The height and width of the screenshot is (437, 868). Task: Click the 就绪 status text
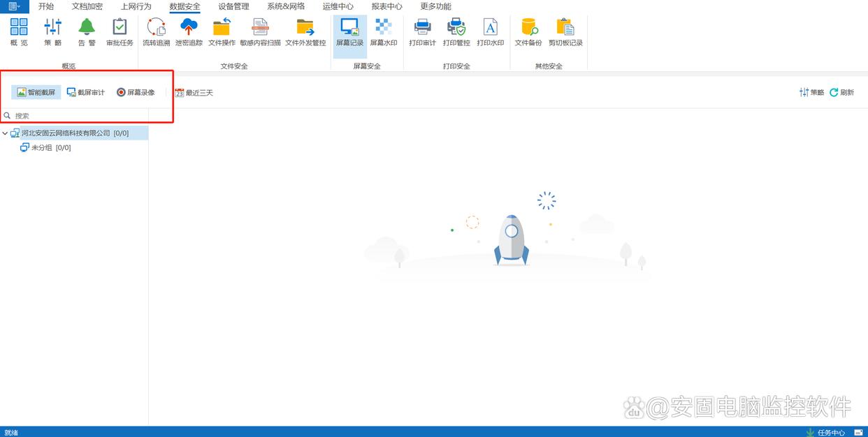(11, 432)
